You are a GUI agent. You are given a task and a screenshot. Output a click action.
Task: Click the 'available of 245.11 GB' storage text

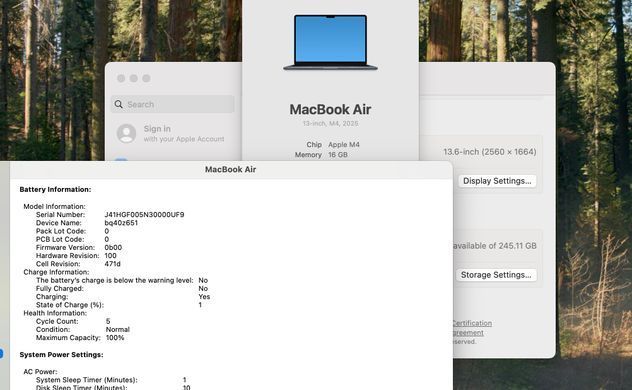coord(494,246)
